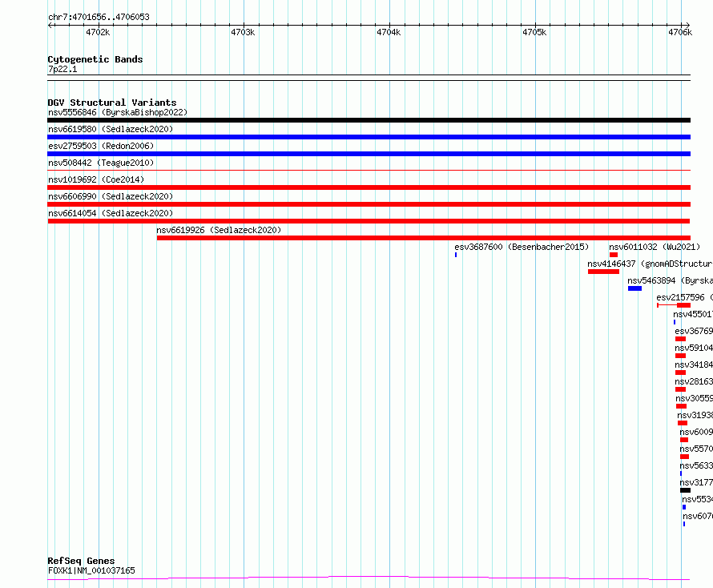Open variant nsv6614054 (Sedlazeck2020) label

tap(111, 213)
